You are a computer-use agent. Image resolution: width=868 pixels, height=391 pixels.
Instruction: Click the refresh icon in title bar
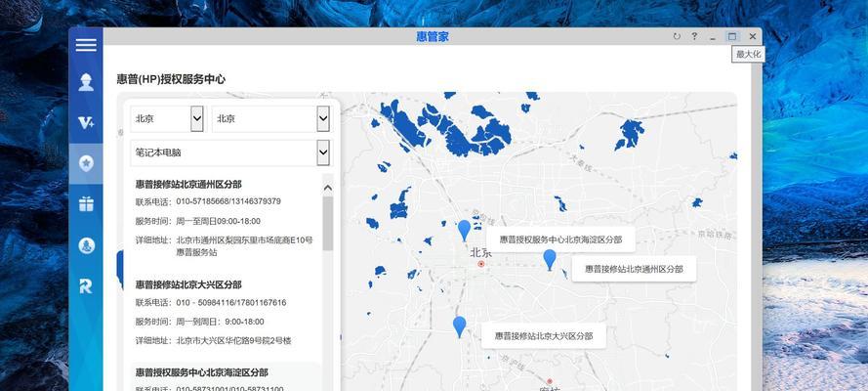(x=677, y=36)
